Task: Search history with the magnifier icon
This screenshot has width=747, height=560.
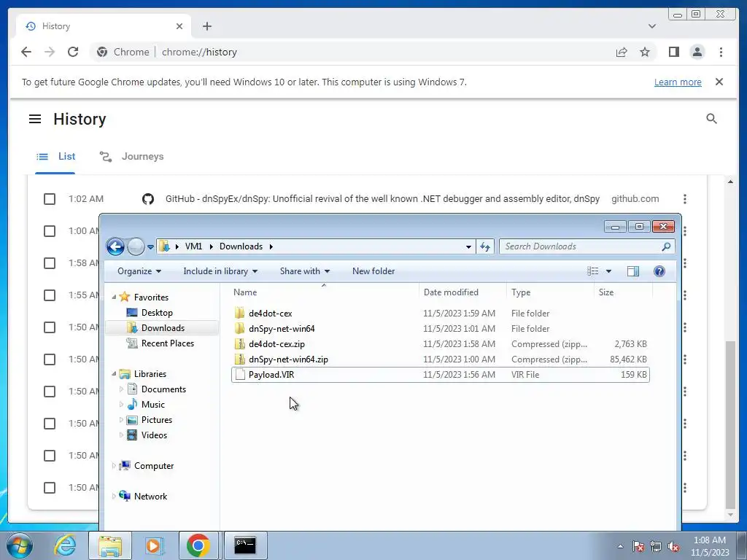Action: pyautogui.click(x=711, y=119)
